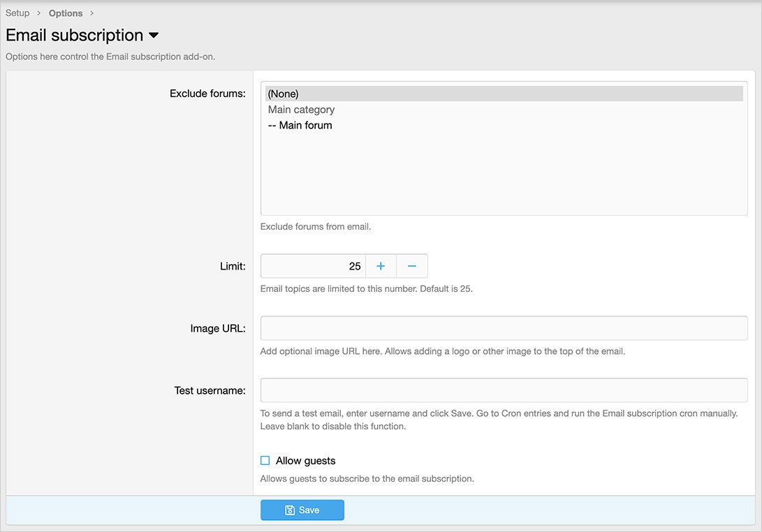Image resolution: width=762 pixels, height=532 pixels.
Task: Choose '-- Main forum' from the list
Action: coord(300,126)
